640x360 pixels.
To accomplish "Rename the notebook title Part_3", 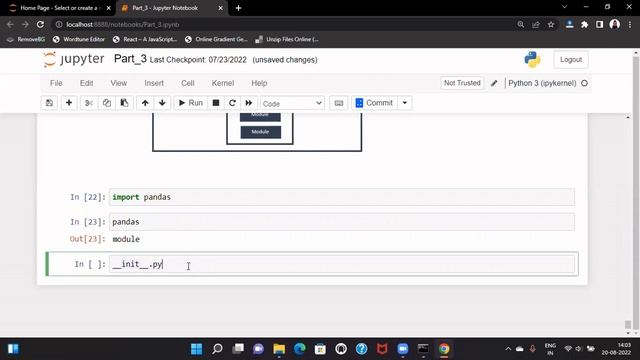I will tap(130, 59).
